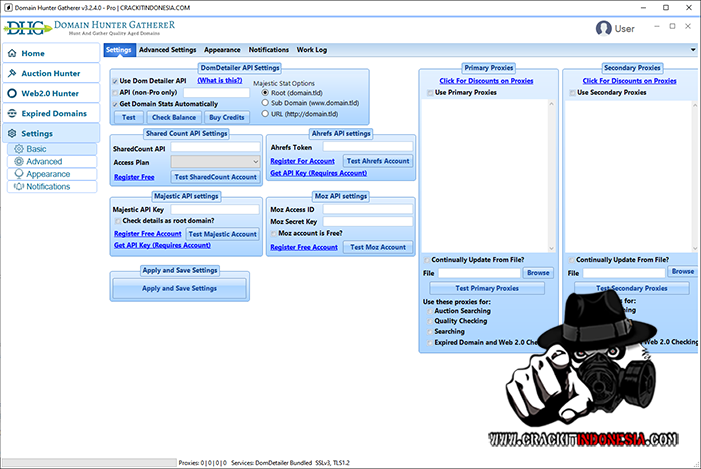Click Test Ahrefs Account button
This screenshot has height=469, width=701.
(x=378, y=161)
